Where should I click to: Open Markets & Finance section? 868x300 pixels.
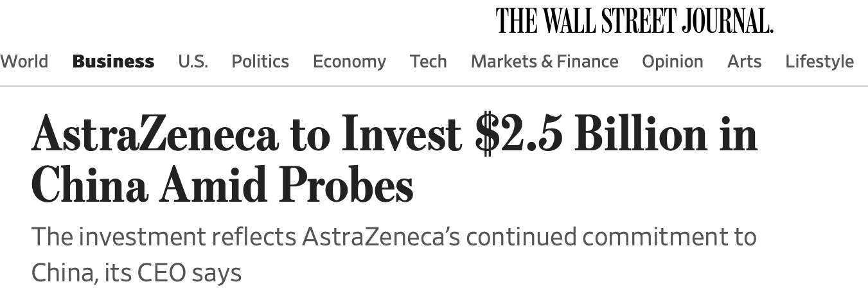tap(544, 62)
